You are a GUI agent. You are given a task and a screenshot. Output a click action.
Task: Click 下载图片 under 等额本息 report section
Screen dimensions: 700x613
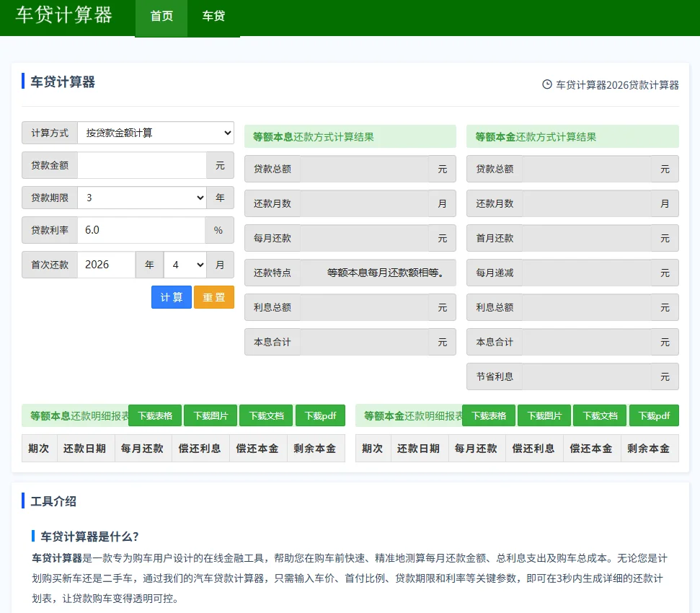click(x=210, y=415)
